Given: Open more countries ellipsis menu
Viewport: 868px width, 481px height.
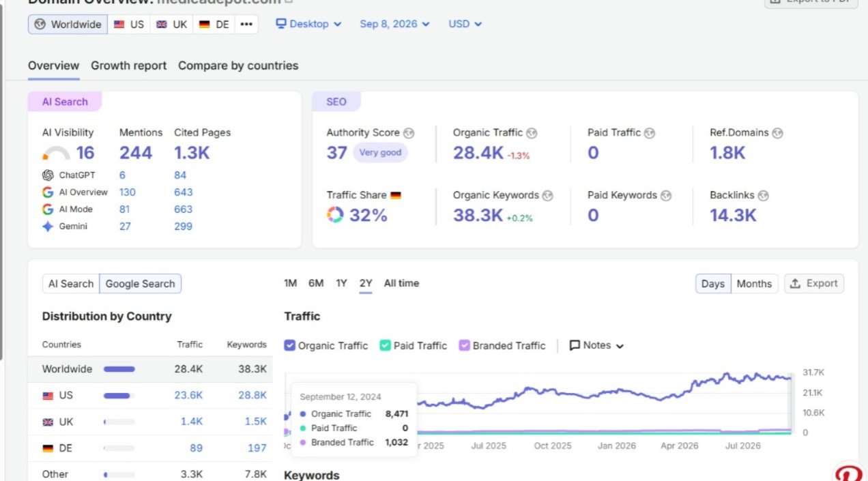Looking at the screenshot, I should tap(246, 24).
